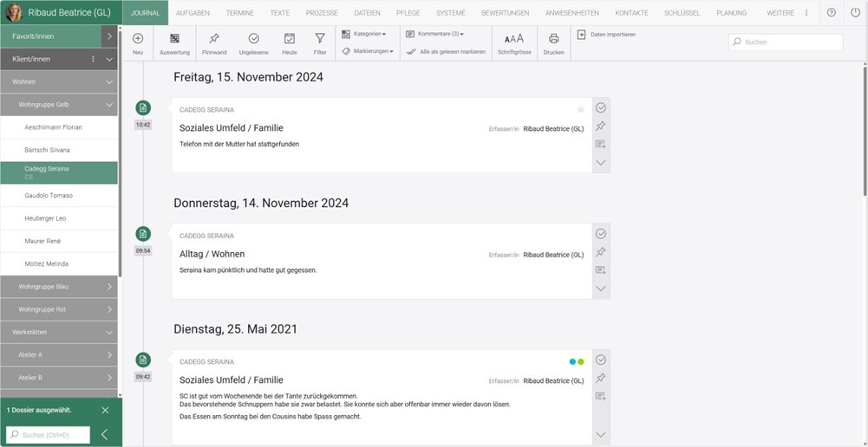Mark 14. November entry as read
This screenshot has height=447, width=868.
coord(601,234)
